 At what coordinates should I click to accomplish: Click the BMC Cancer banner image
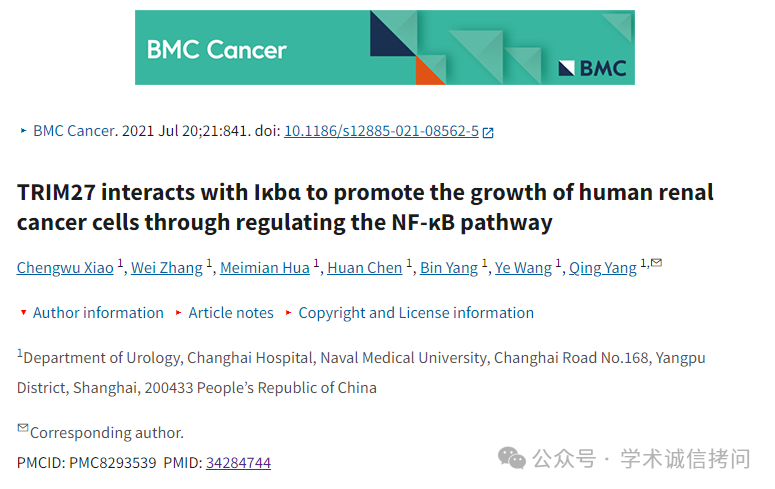[x=385, y=47]
